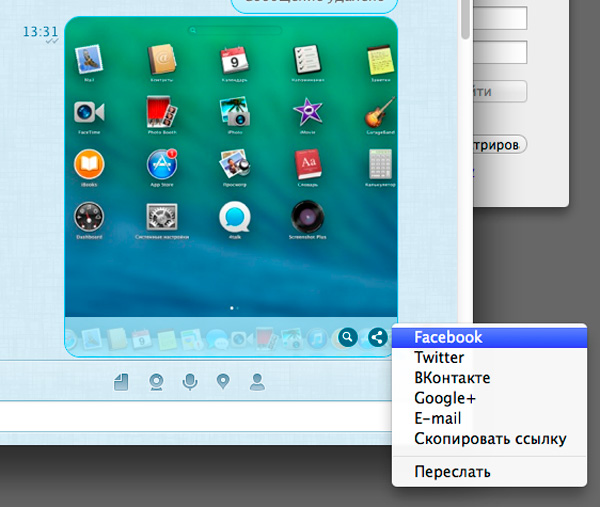The image size is (600, 507).
Task: Click the webcam icon below the chat
Action: (x=155, y=381)
